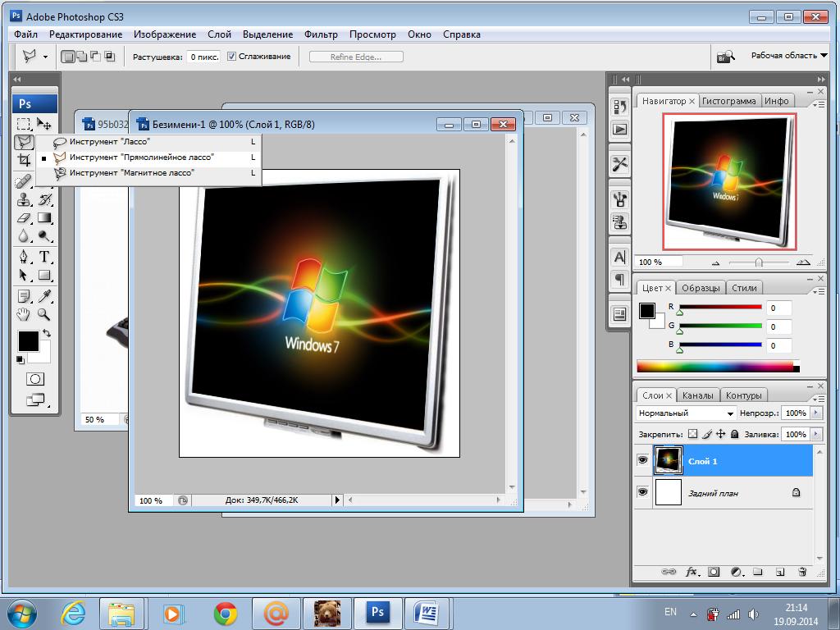Open the Фильтр menu
The image size is (840, 630).
pos(321,34)
